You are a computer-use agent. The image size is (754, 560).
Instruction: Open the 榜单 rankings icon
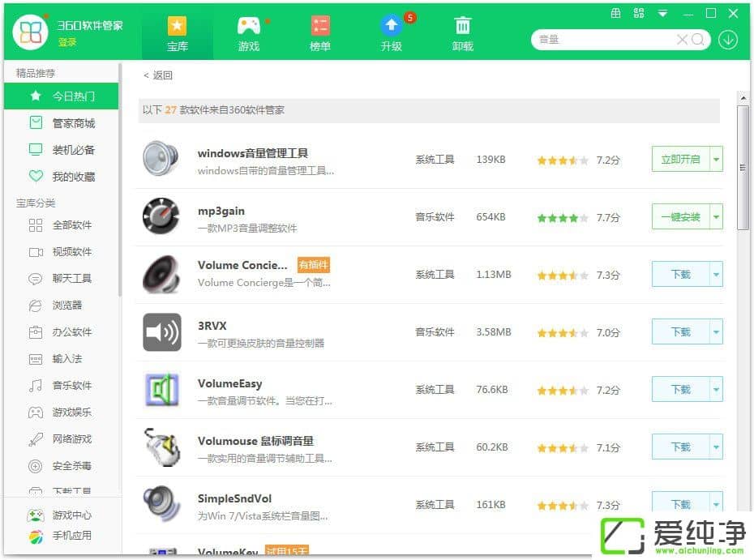coord(320,26)
